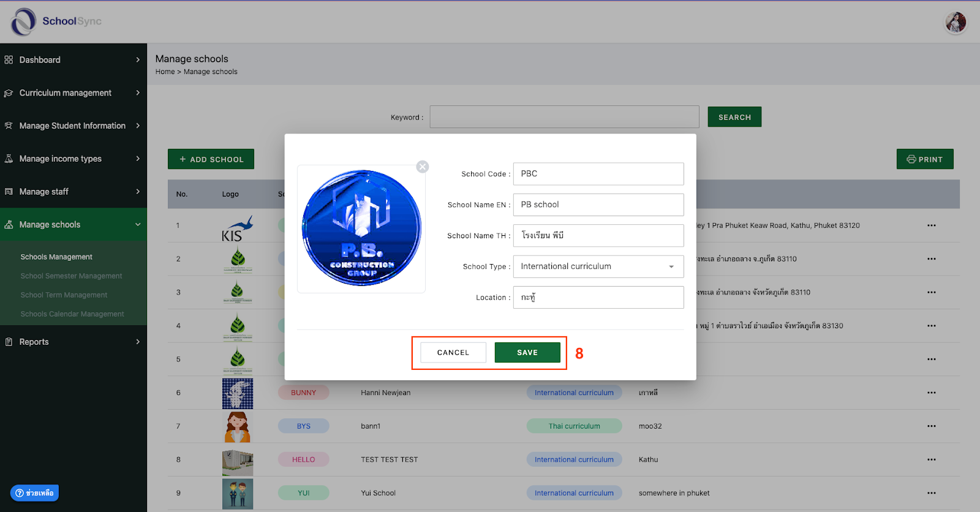Expand the Dashboard menu chevron
The image size is (980, 512).
(138, 60)
